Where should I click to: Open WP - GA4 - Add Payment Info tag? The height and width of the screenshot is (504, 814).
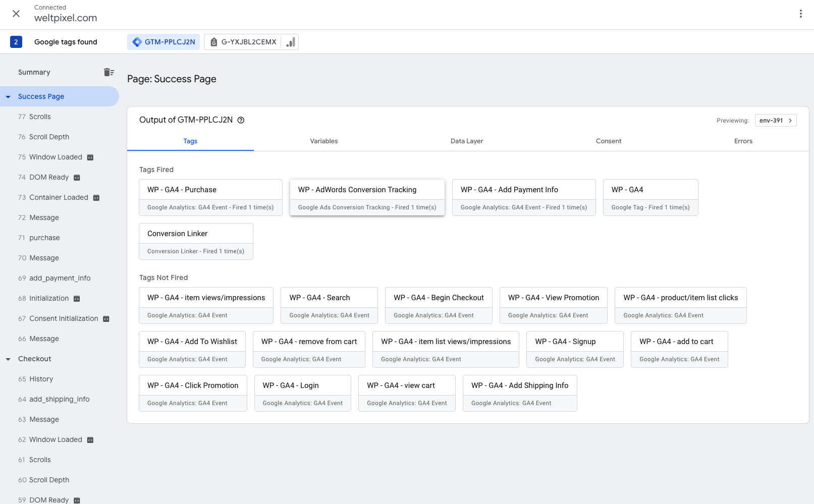[524, 197]
